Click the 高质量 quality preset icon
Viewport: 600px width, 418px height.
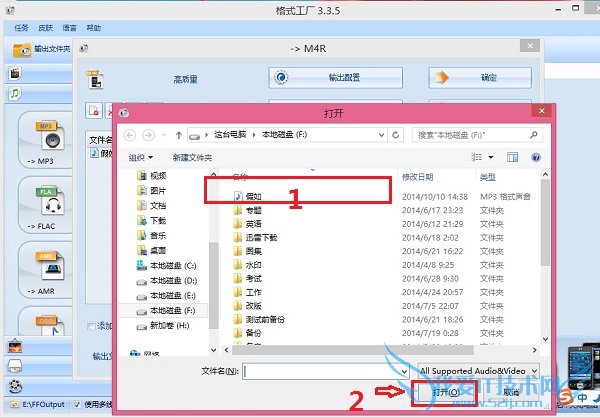95,79
